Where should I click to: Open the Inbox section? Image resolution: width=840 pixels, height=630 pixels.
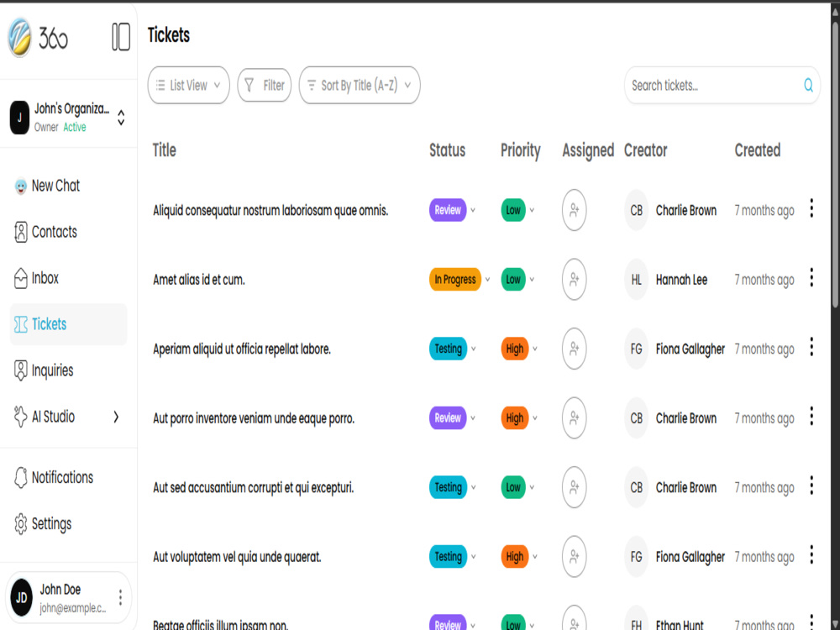(x=68, y=278)
